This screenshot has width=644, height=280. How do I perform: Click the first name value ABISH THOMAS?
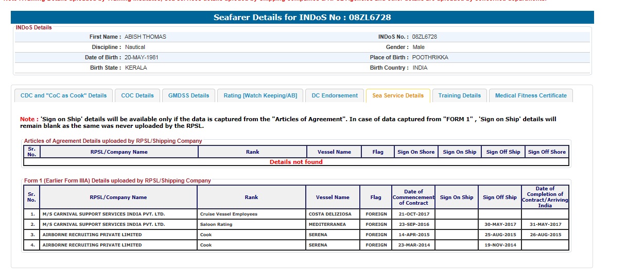[x=145, y=37]
